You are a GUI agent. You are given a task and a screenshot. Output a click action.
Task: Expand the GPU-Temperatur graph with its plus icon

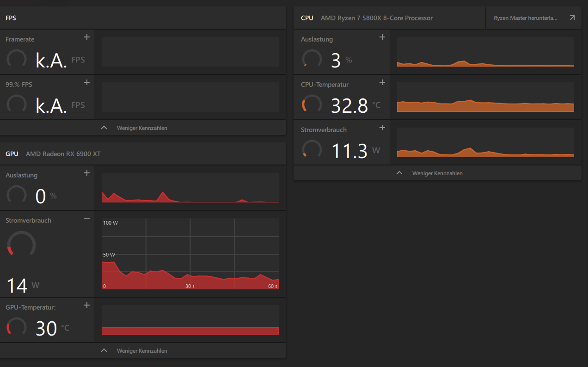[x=87, y=305]
